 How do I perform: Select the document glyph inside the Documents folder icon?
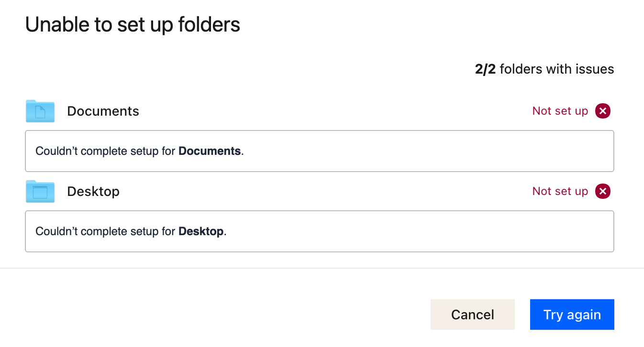(41, 111)
